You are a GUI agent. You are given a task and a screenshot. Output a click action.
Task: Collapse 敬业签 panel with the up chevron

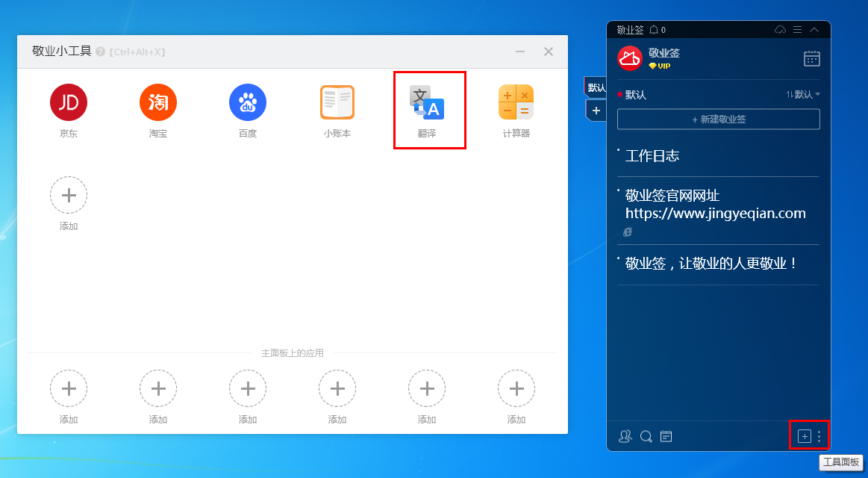pos(814,30)
